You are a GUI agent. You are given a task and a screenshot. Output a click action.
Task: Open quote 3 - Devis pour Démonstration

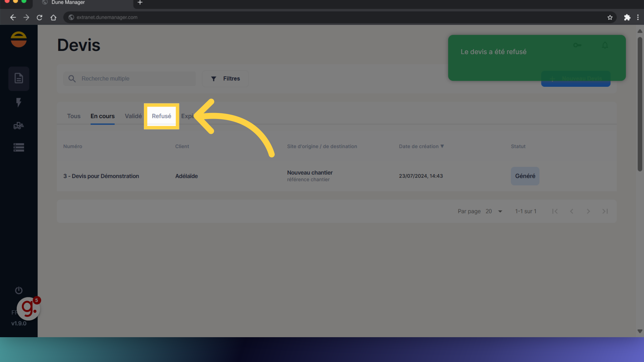(101, 176)
